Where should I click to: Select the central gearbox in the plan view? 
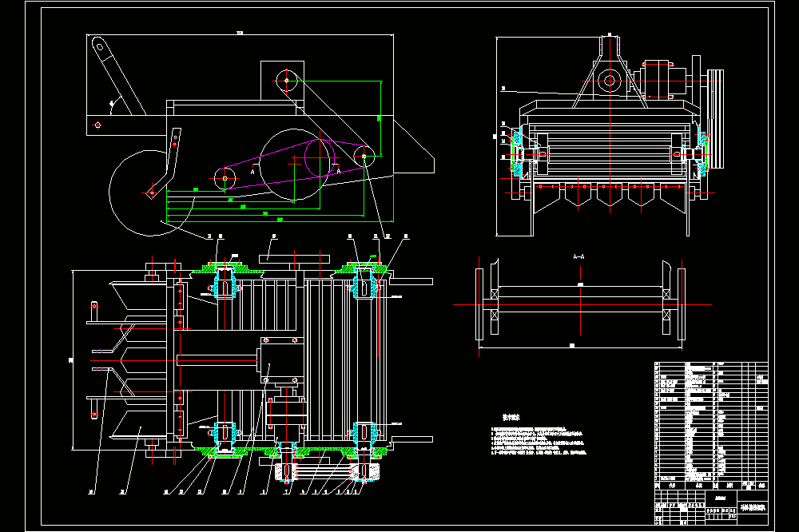pyautogui.click(x=283, y=359)
